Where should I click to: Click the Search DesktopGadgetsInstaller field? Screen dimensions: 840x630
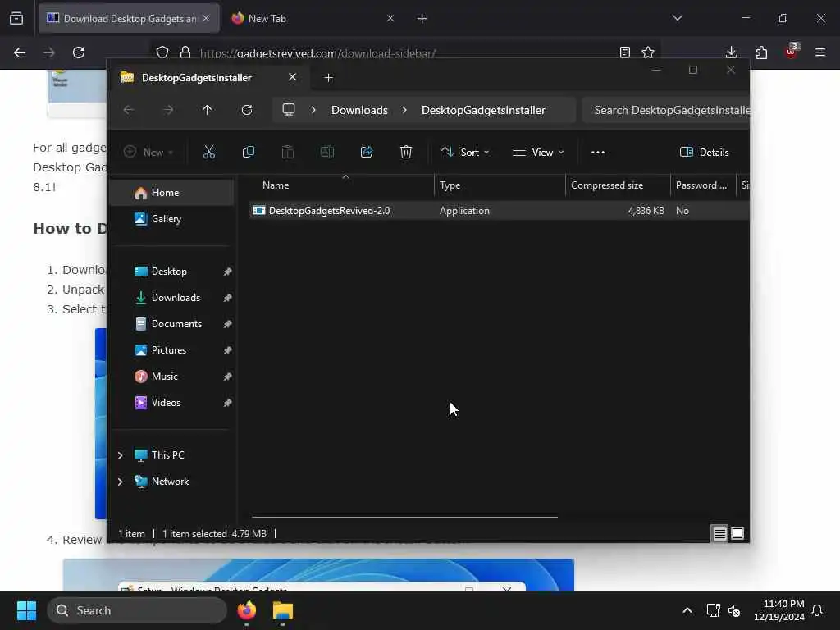pos(666,110)
